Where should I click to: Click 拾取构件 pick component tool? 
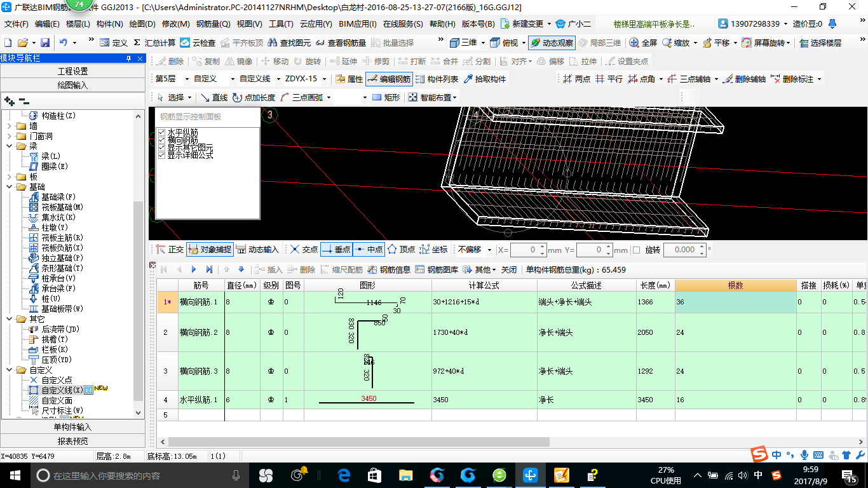point(485,79)
